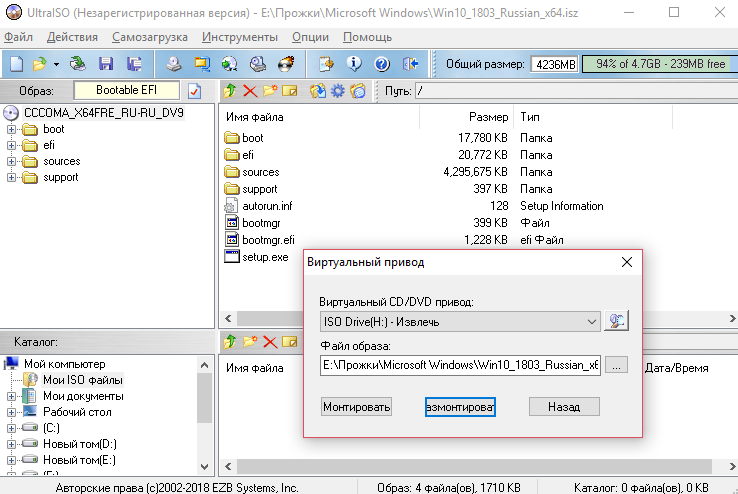Expand Рабочий стол in catalog tree
The height and width of the screenshot is (494, 738).
coord(11,412)
